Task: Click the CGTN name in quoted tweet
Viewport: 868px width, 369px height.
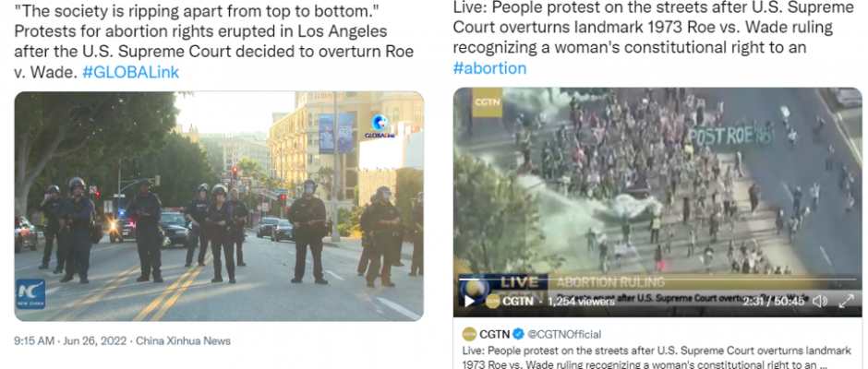Action: click(494, 334)
